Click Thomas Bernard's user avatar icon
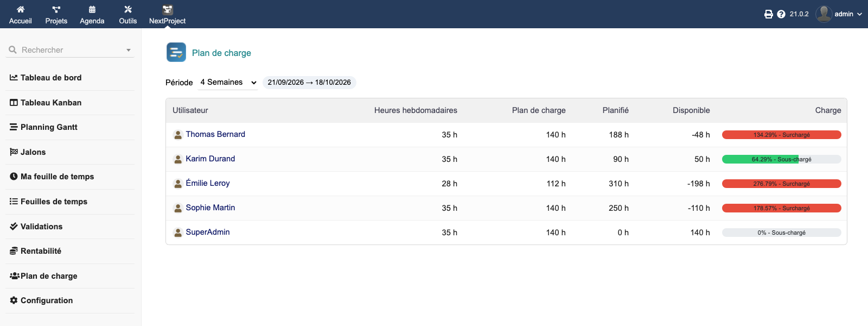Image resolution: width=868 pixels, height=326 pixels. (177, 135)
